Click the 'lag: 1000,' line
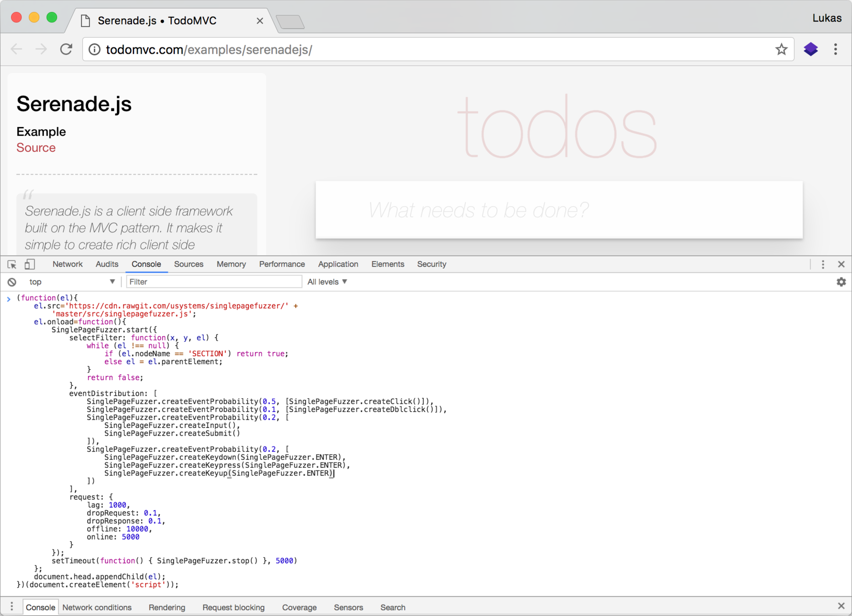Screen dimensions: 852x616 (109, 505)
